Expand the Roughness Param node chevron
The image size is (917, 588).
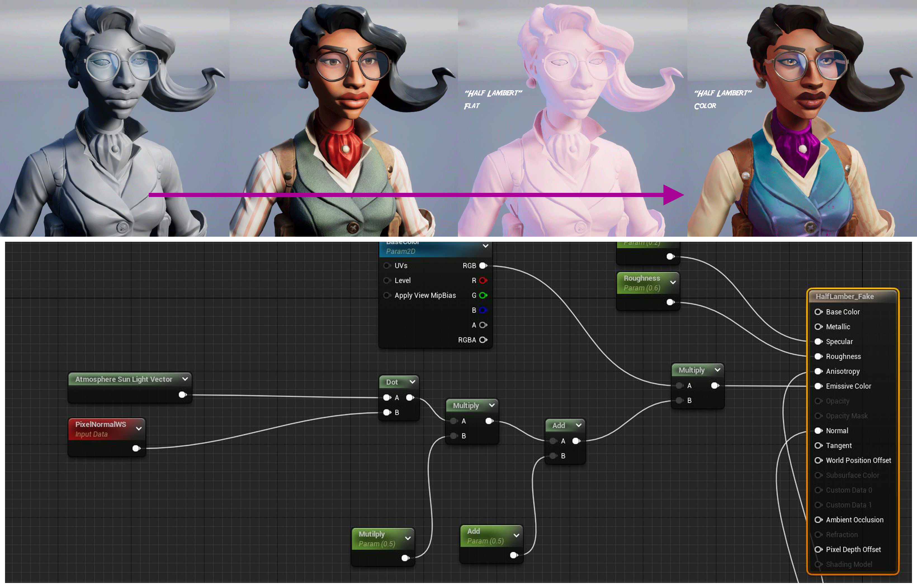tap(673, 283)
